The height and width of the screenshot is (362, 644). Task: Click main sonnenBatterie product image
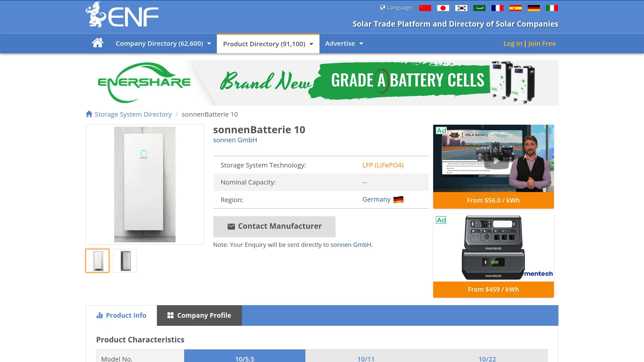[x=145, y=185]
